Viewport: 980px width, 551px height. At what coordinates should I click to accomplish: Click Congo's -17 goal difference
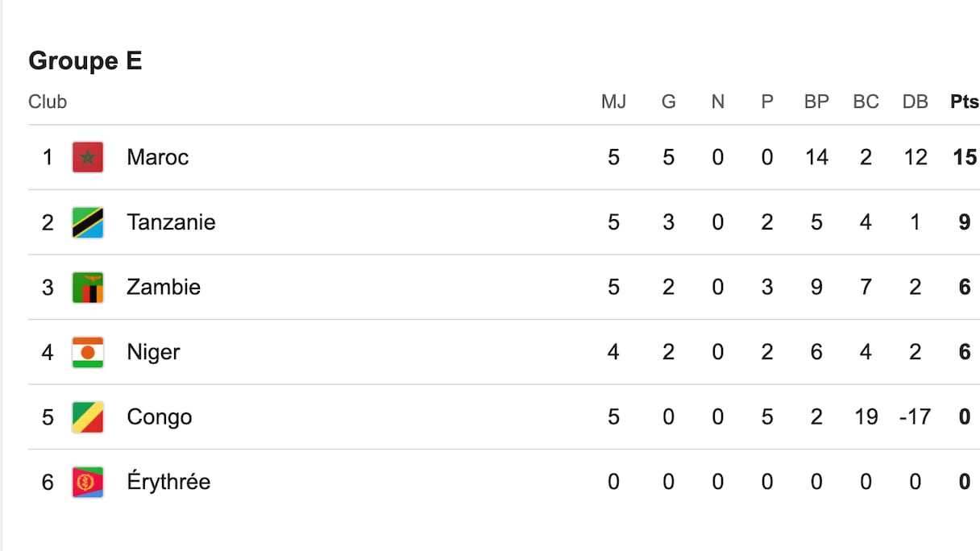(x=914, y=417)
